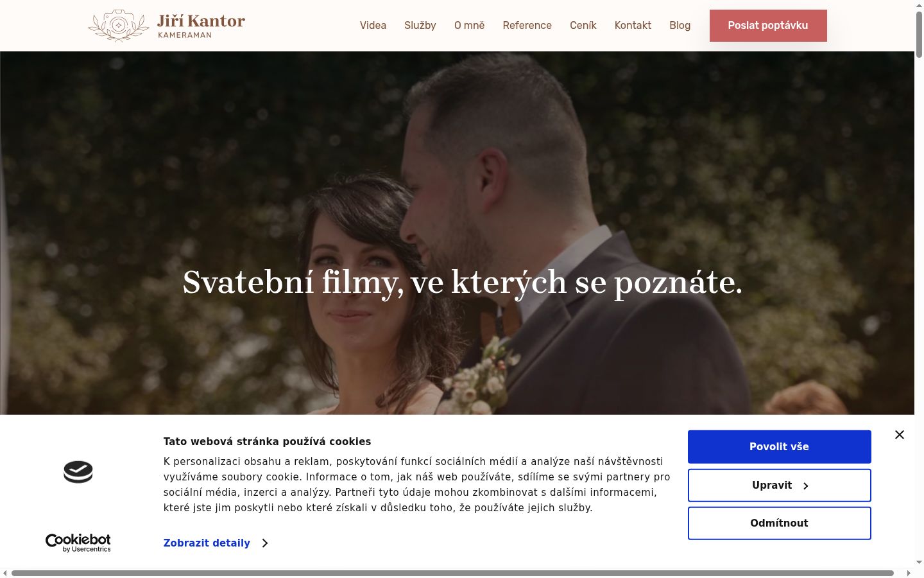Open the Videa menu item
924x578 pixels.
[x=373, y=26]
